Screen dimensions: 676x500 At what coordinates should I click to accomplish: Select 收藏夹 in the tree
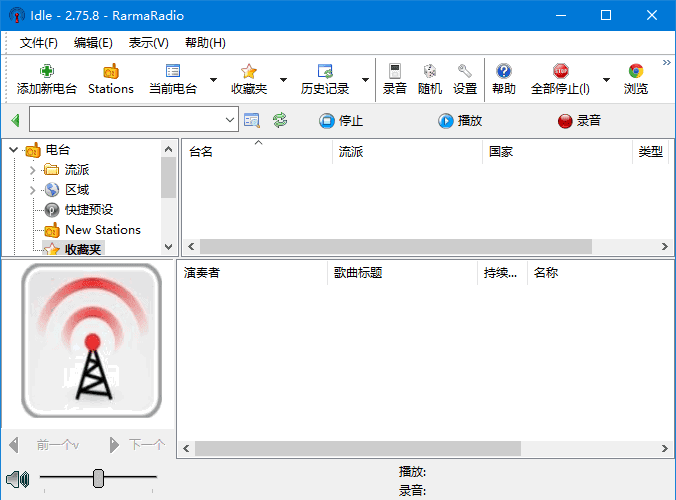tap(83, 249)
